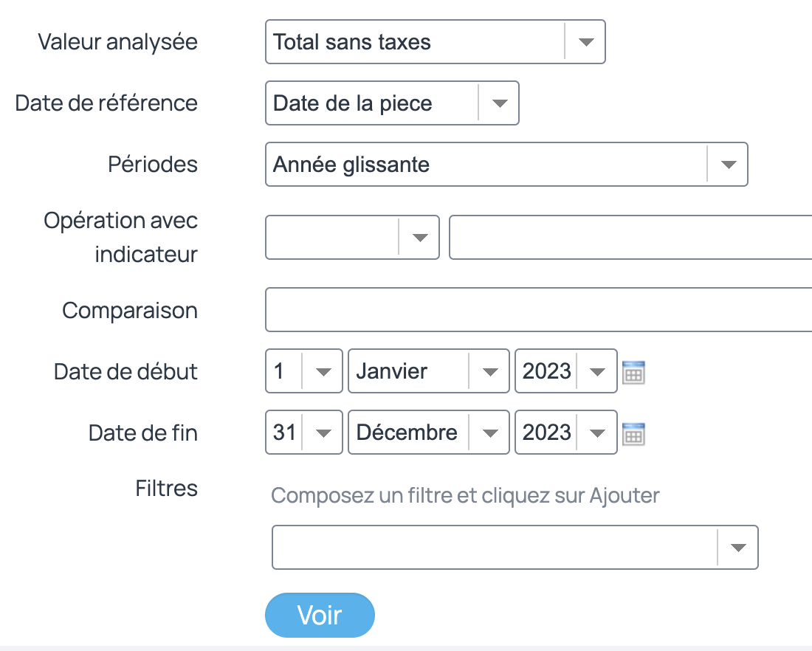Click the Date de début label
The height and width of the screenshot is (651, 812).
(125, 371)
